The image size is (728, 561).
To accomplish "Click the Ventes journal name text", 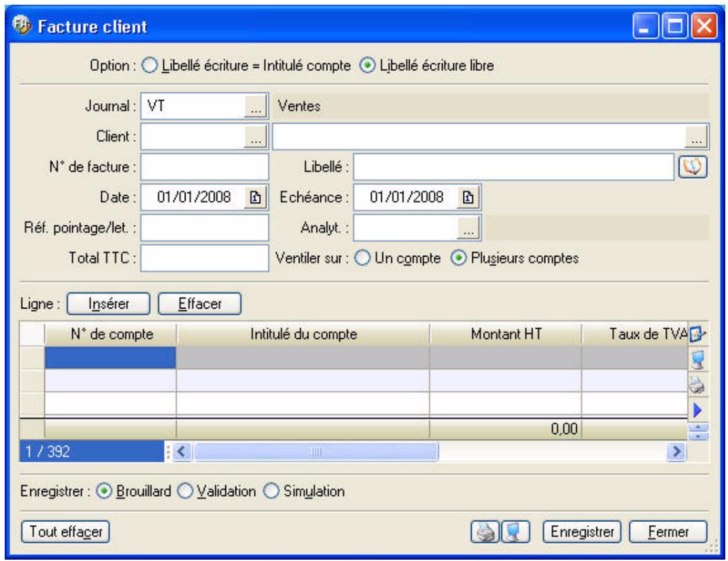I will [x=299, y=107].
